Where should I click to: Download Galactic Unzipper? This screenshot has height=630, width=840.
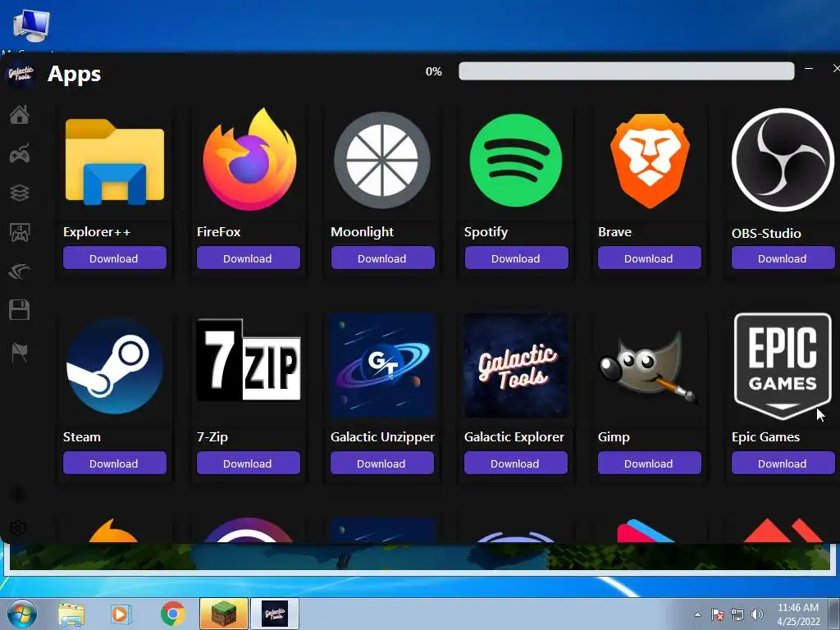point(382,463)
